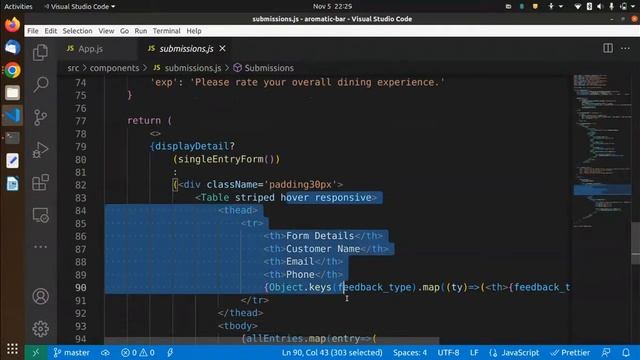Open remote window indicator in status bar

tap(36, 353)
